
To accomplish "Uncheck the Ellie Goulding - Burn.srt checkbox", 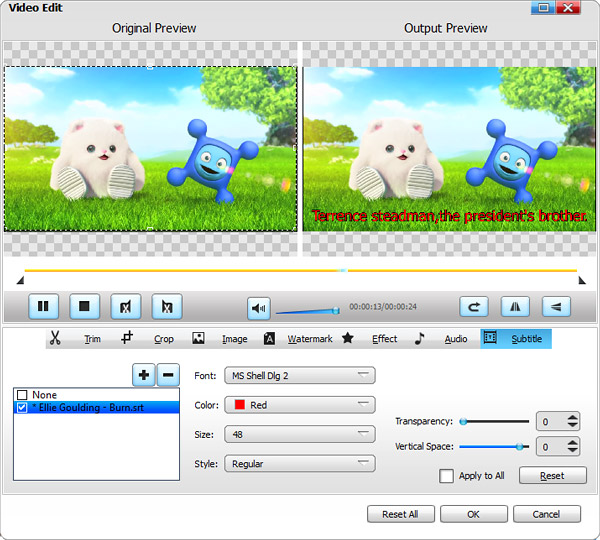I will pos(22,408).
